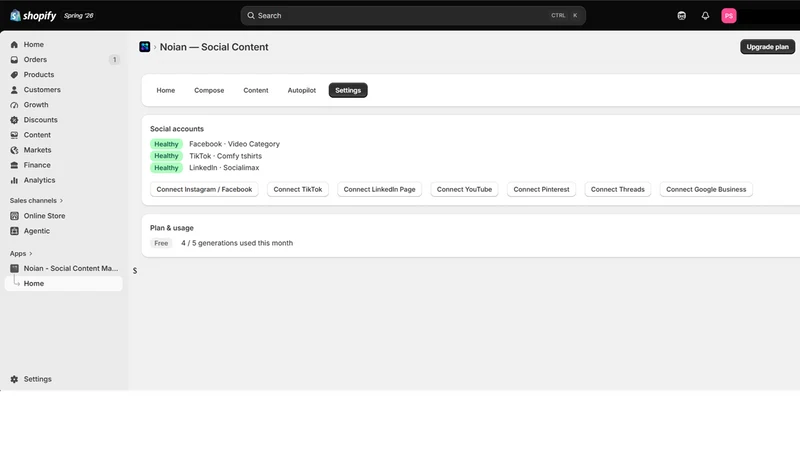The height and width of the screenshot is (450, 800).
Task: Click the search magnifier icon
Action: coord(251,16)
